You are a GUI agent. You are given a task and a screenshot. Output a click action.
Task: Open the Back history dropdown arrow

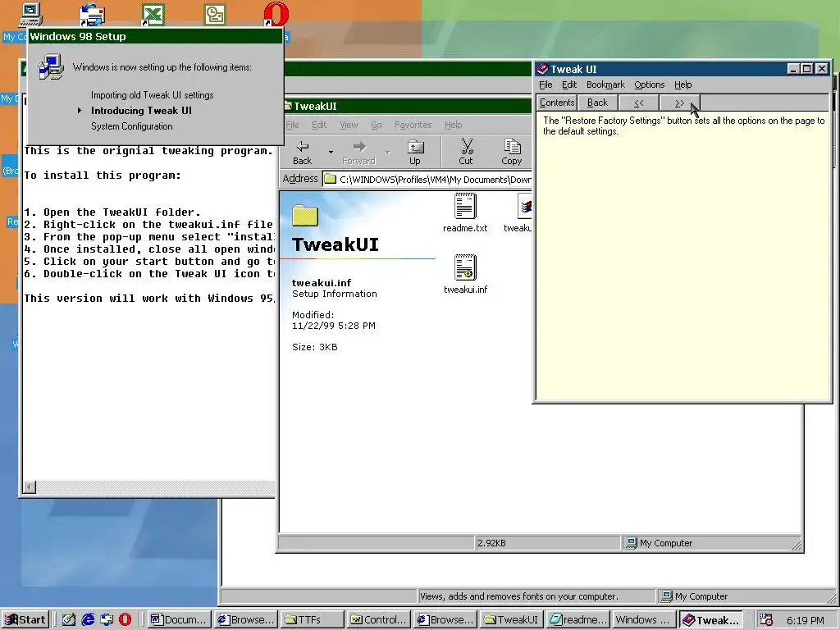click(331, 152)
